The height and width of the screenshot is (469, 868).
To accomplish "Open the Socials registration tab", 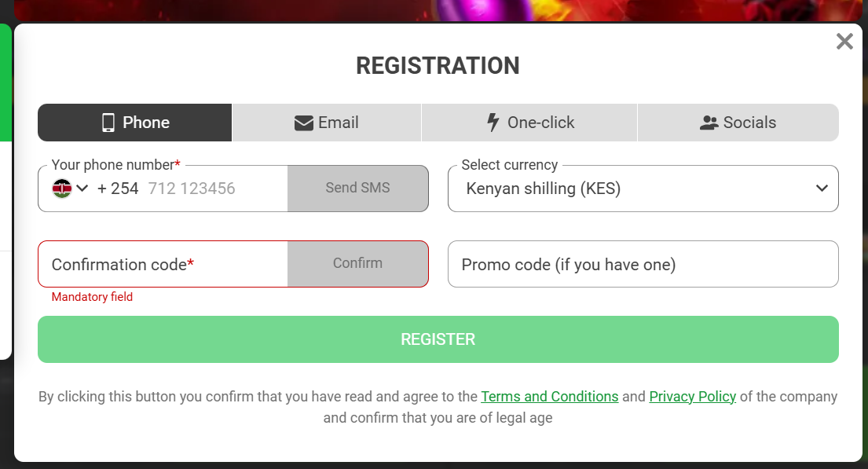I will pyautogui.click(x=738, y=122).
